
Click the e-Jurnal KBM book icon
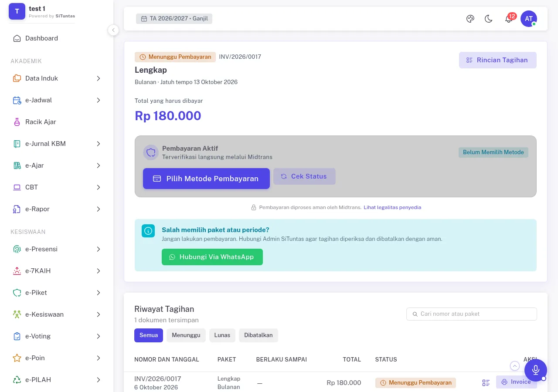tap(17, 144)
